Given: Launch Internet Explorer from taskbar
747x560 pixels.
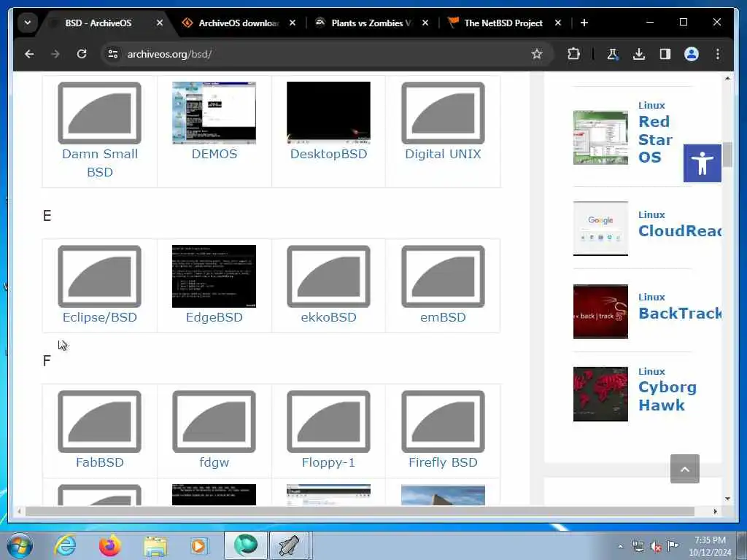Looking at the screenshot, I should [x=65, y=545].
